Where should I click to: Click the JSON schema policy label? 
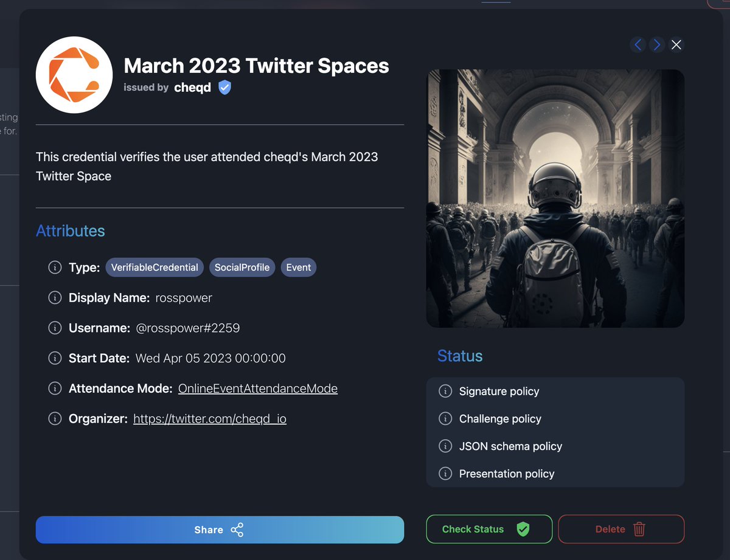click(510, 446)
